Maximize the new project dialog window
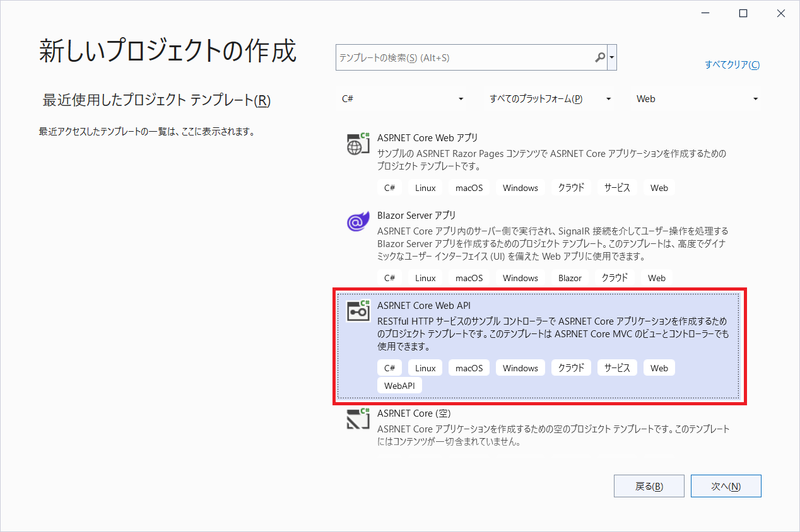This screenshot has width=800, height=532. click(x=743, y=13)
